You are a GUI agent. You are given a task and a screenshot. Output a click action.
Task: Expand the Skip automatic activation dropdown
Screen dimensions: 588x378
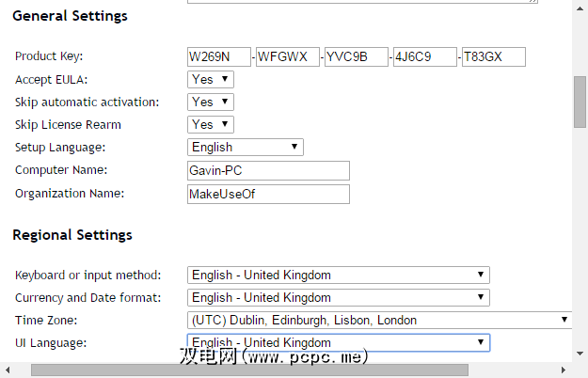point(211,102)
